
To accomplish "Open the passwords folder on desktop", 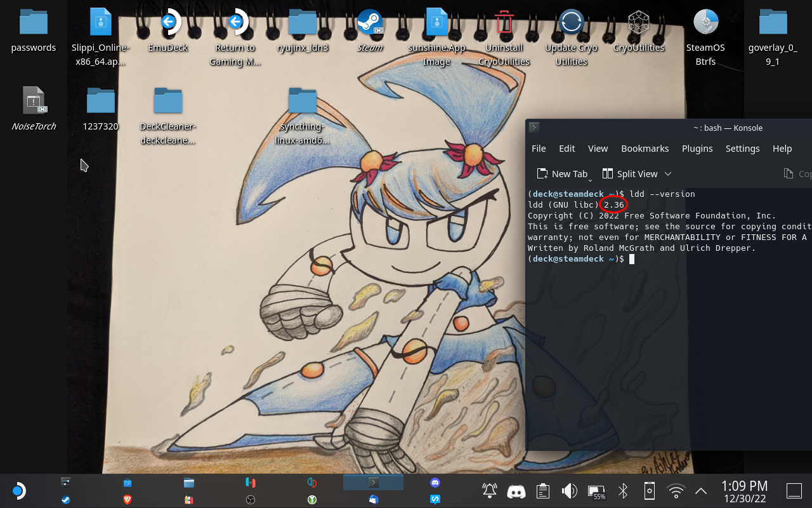I will pyautogui.click(x=34, y=31).
